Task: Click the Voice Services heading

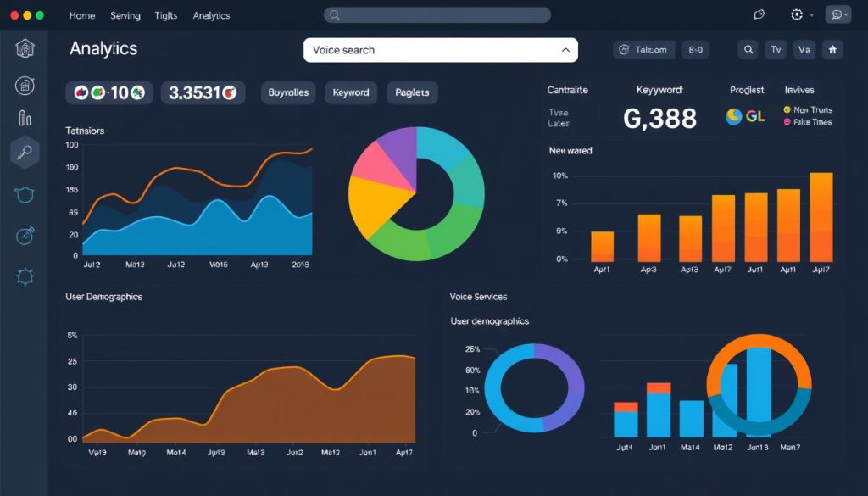Action: tap(478, 297)
